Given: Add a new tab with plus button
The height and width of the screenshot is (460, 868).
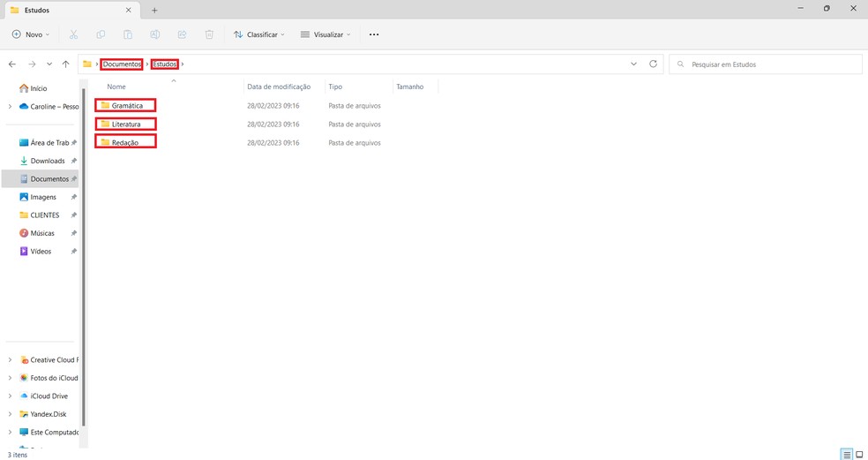Looking at the screenshot, I should coord(154,10).
